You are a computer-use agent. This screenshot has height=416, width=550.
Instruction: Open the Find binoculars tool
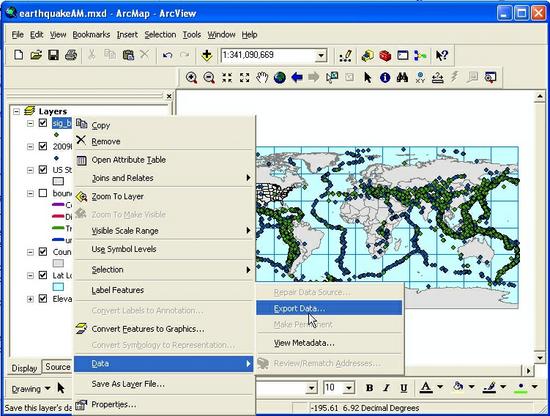[402, 77]
